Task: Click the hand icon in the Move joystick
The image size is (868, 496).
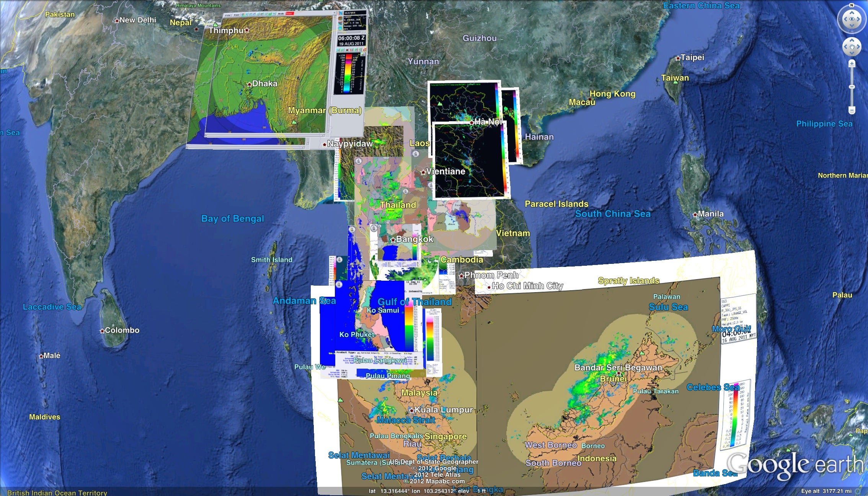Action: [x=852, y=47]
